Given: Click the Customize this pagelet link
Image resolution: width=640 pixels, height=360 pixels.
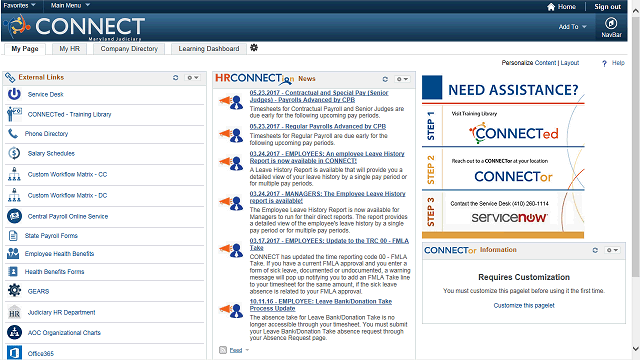Looking at the screenshot, I should pyautogui.click(x=524, y=305).
